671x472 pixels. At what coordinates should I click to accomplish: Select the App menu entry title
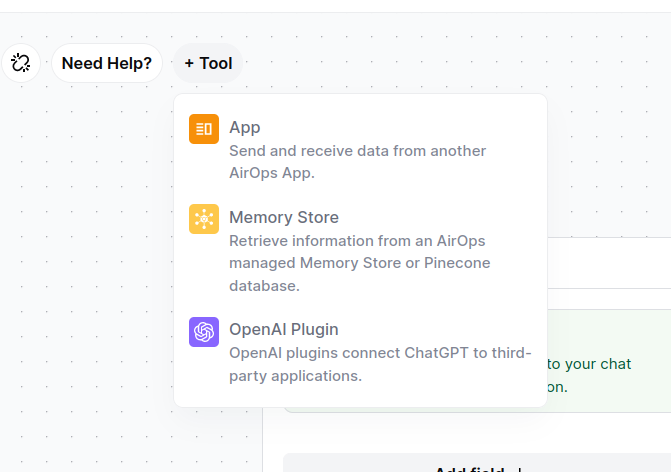tap(245, 128)
